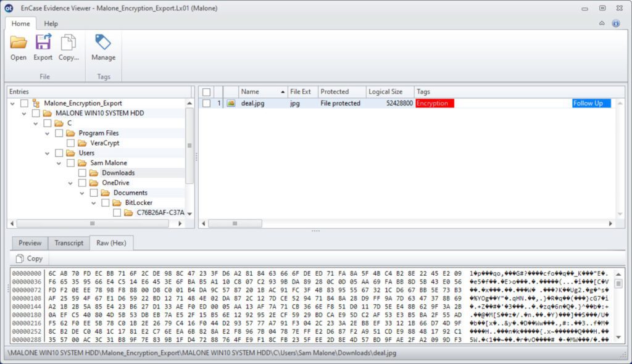
Task: Collapse the BitLocker node
Action: [94, 203]
